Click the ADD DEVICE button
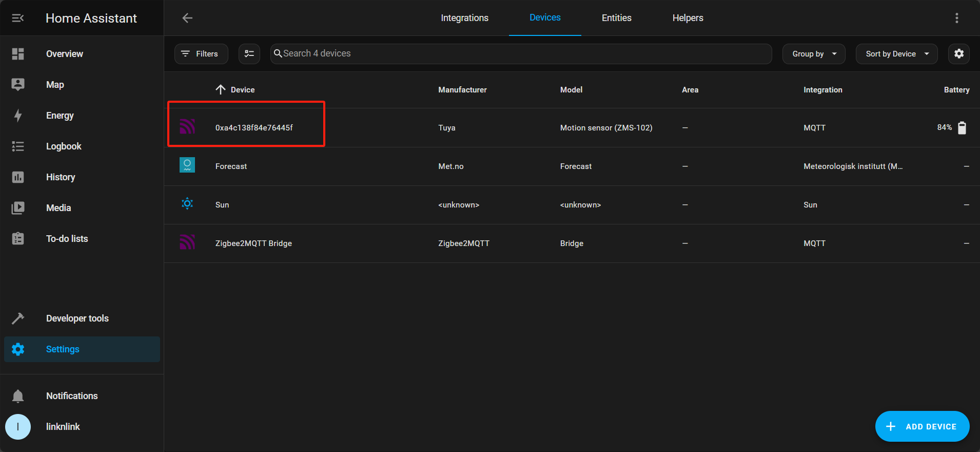Screen dimensions: 980x452 pos(922,426)
